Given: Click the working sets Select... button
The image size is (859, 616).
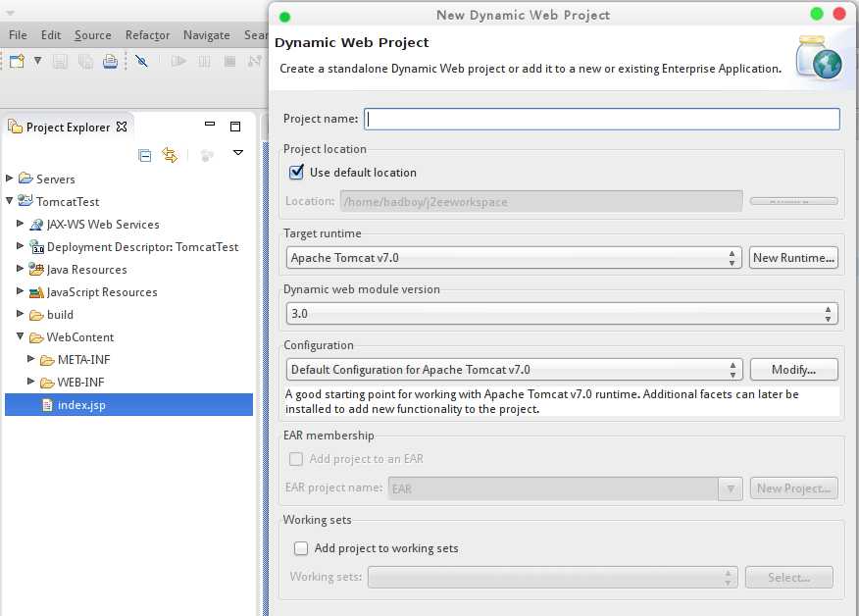Looking at the screenshot, I should pyautogui.click(x=788, y=577).
